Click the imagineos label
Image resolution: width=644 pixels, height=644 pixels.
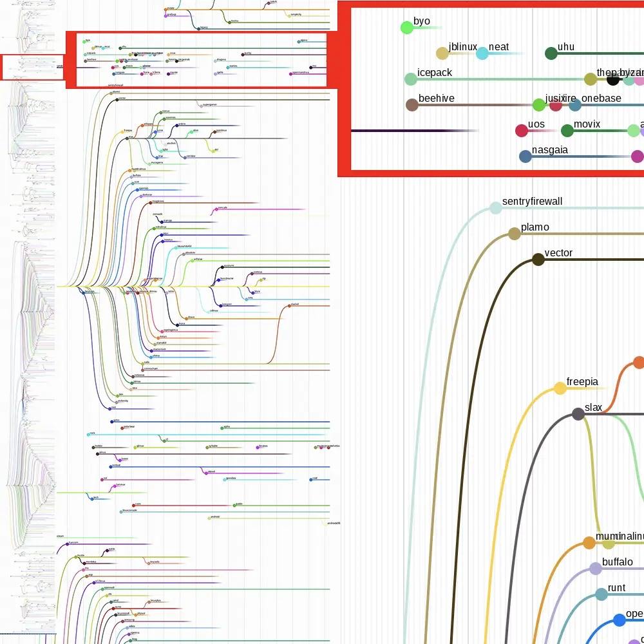(x=158, y=201)
